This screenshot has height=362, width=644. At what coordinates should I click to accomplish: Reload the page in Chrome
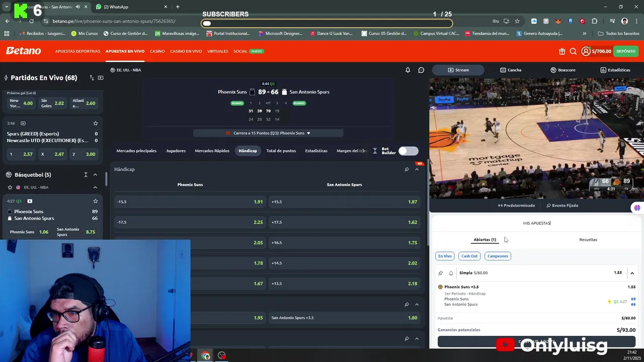(x=31, y=21)
